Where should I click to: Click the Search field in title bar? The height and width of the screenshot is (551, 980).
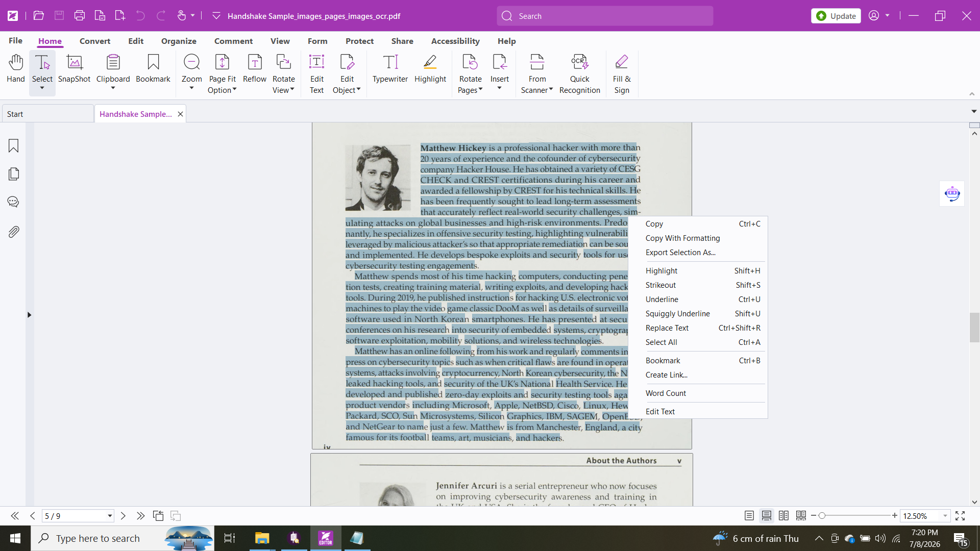pyautogui.click(x=605, y=16)
